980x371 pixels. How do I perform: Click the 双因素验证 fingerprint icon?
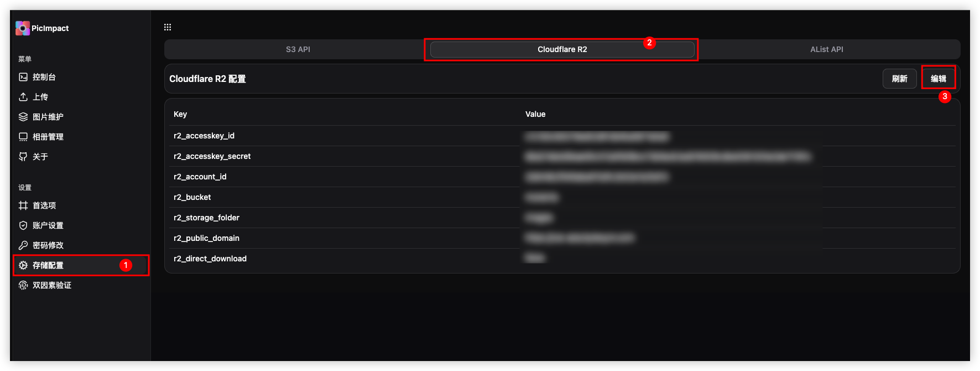(23, 285)
